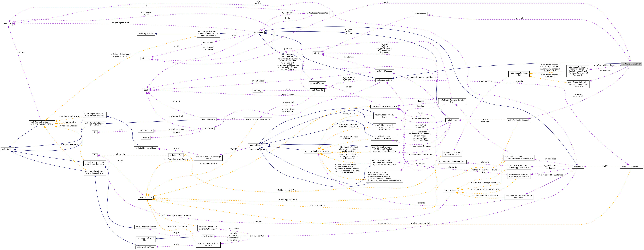Click the ns3::NetDevice node
This screenshot has width=644, height=250.
318,83
